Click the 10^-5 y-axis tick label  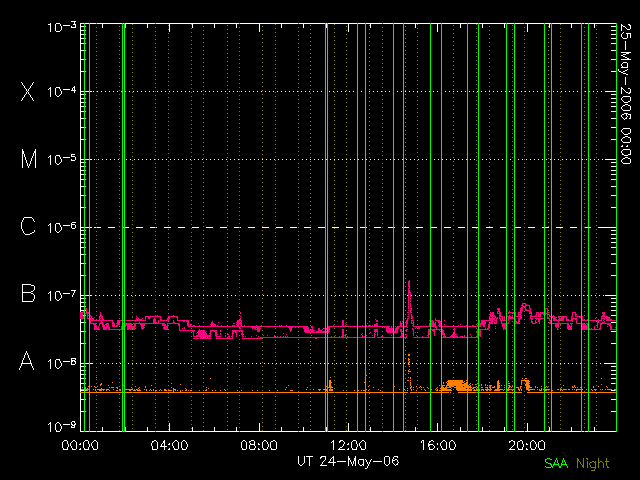tap(62, 159)
